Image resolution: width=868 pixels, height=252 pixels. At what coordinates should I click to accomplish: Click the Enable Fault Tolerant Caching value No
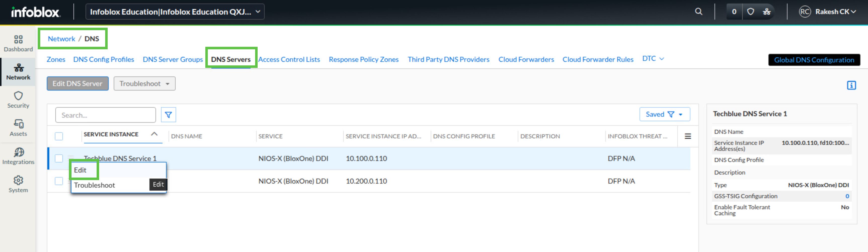point(845,207)
